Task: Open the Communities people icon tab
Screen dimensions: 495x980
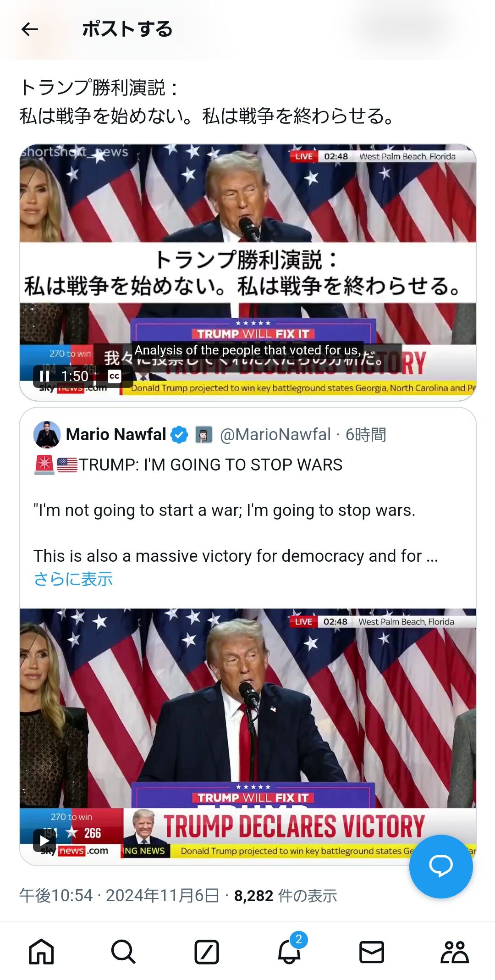Action: coord(454,952)
